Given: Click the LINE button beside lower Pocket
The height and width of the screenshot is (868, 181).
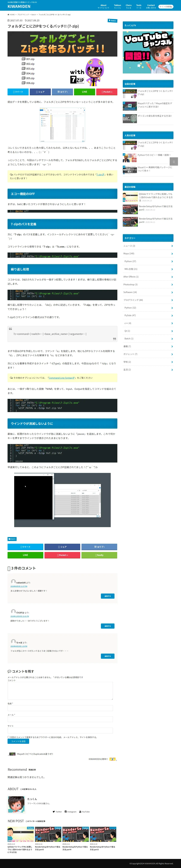Looking at the screenshot, I should pos(25,555).
